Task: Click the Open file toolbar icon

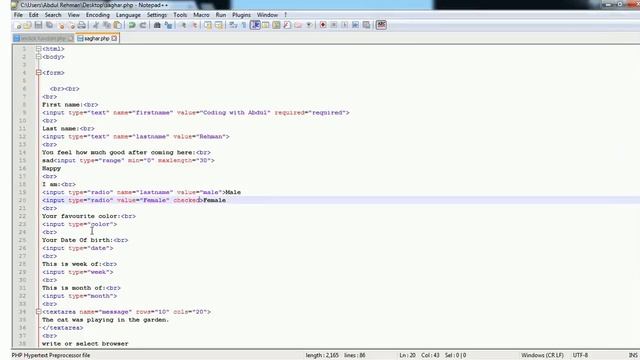Action: (27, 25)
